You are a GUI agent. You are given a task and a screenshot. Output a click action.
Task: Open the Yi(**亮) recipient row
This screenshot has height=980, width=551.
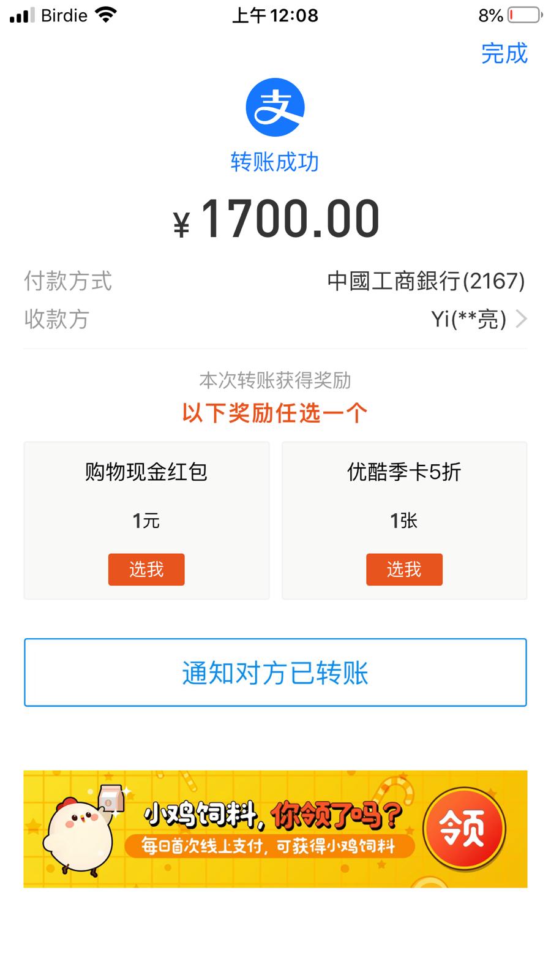click(x=468, y=319)
